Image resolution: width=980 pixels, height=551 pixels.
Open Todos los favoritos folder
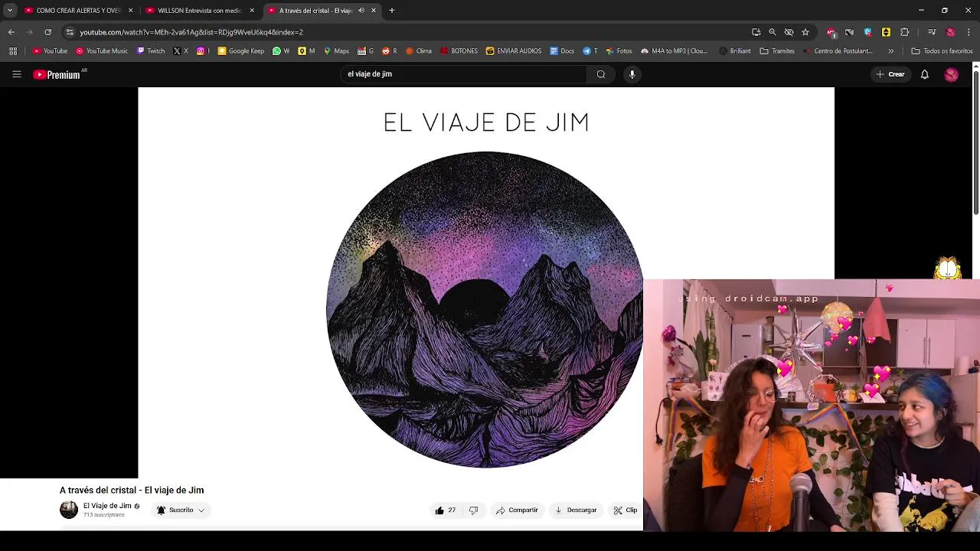point(942,51)
